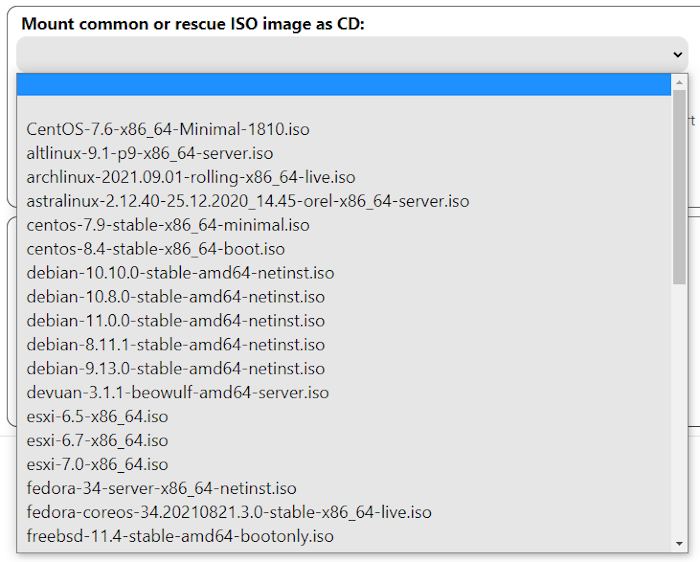Click the list scrollbar up arrow
700x562 pixels.
point(679,82)
